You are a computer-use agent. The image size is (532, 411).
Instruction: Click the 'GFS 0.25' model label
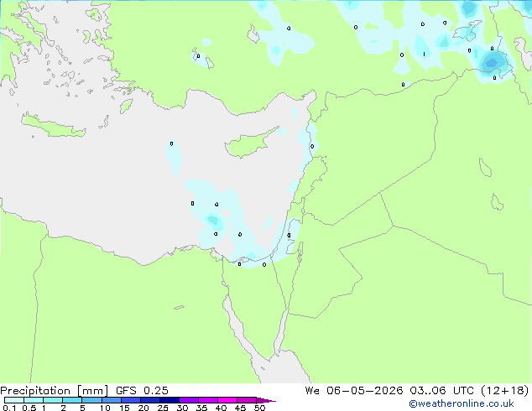(142, 391)
